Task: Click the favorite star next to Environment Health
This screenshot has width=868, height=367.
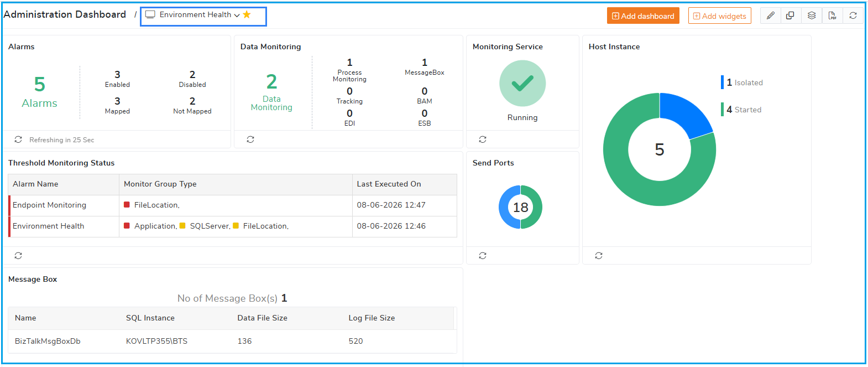Action: 247,14
